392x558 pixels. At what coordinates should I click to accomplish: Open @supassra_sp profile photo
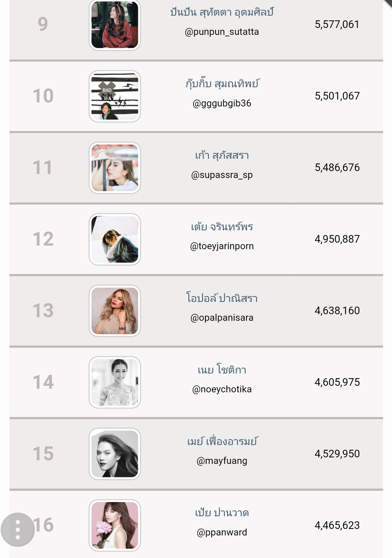(115, 168)
